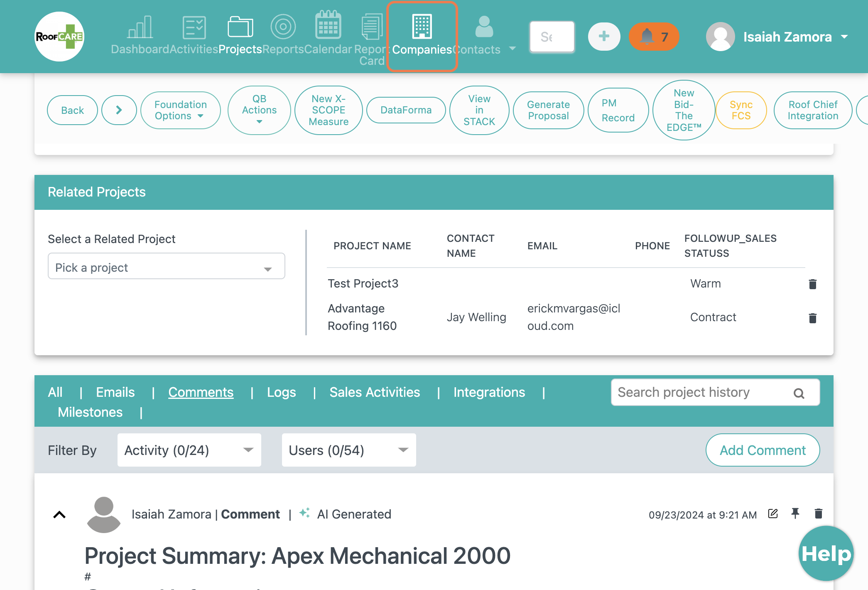Image resolution: width=868 pixels, height=590 pixels.
Task: Click the RoofCare logo
Action: (59, 37)
